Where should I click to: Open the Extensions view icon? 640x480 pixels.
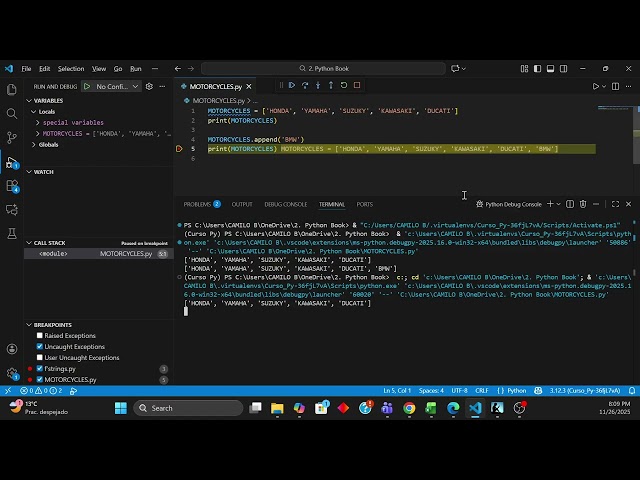pyautogui.click(x=12, y=186)
